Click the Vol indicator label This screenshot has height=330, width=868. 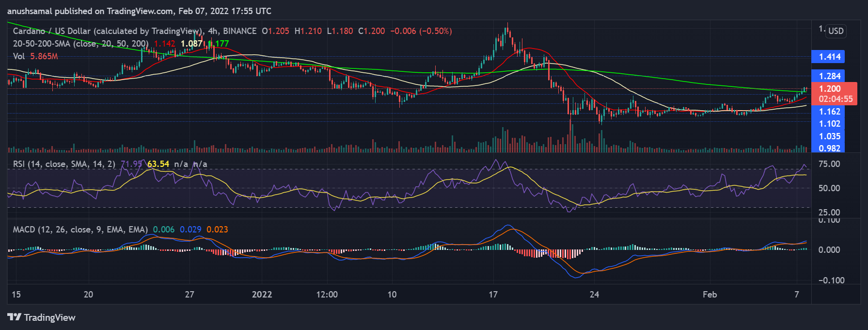19,56
